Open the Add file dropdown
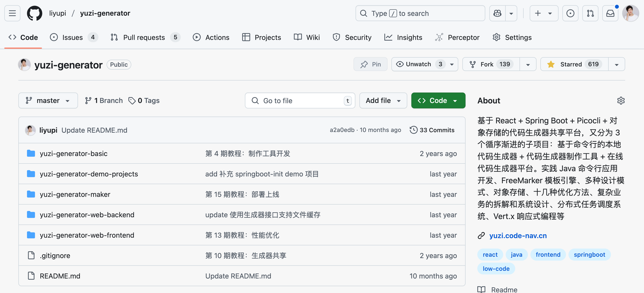The height and width of the screenshot is (293, 644). tap(383, 100)
